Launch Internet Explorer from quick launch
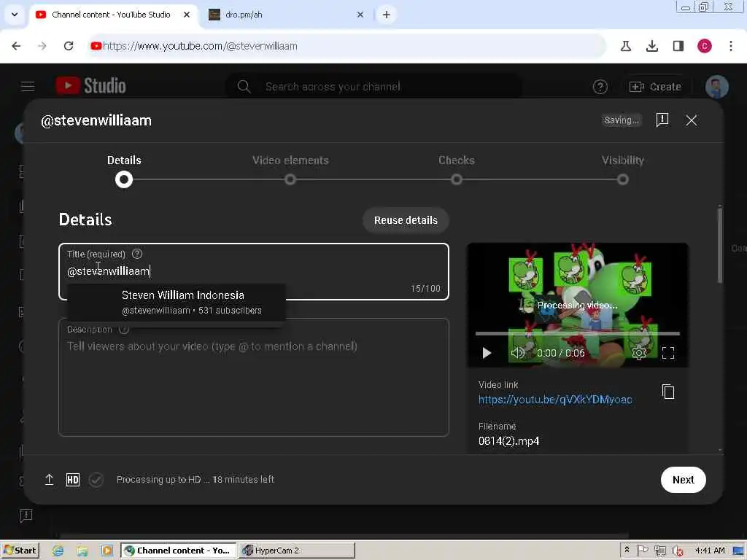Viewport: 747px width, 560px height. pos(58,551)
